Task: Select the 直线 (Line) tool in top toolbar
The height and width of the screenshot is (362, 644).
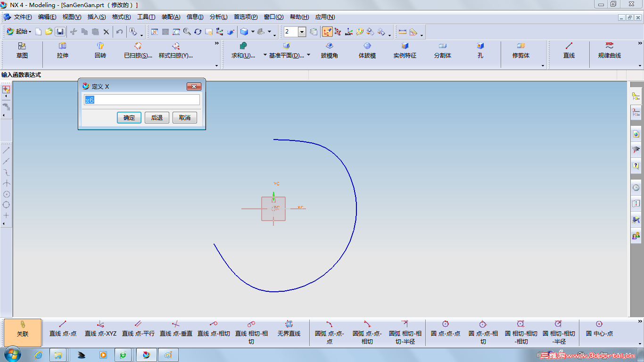Action: coord(569,50)
